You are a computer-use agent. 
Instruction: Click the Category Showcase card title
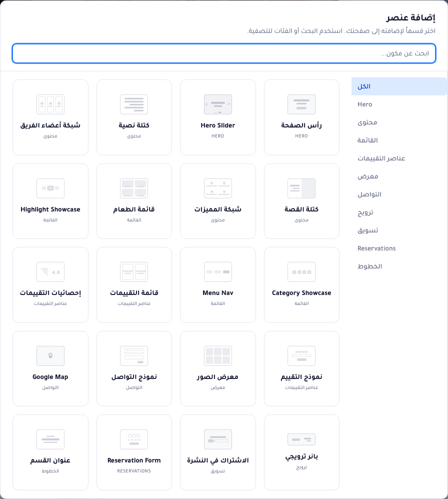click(301, 293)
